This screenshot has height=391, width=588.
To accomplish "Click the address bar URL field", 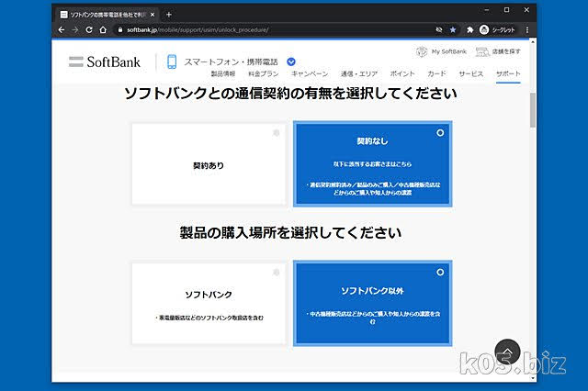I will (276, 29).
